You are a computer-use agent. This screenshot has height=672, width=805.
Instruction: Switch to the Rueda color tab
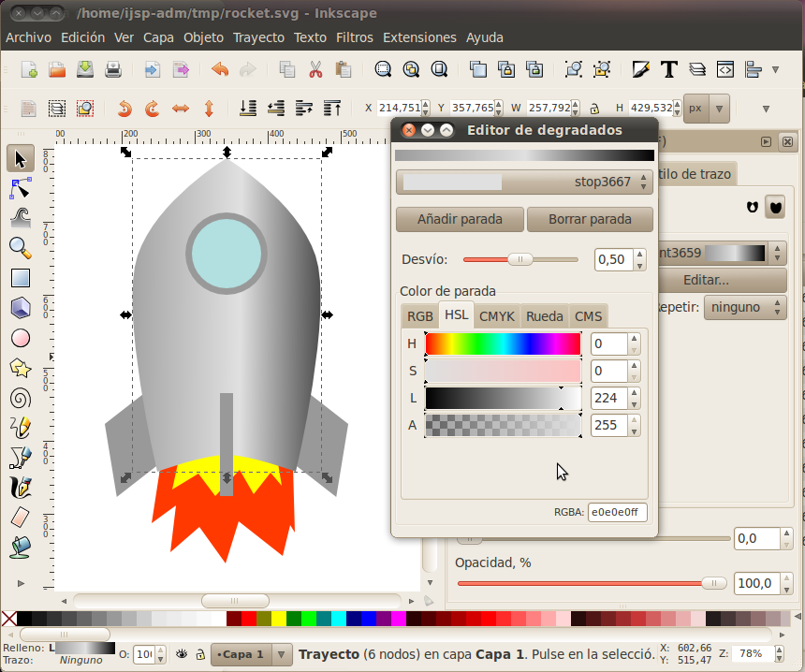(544, 316)
